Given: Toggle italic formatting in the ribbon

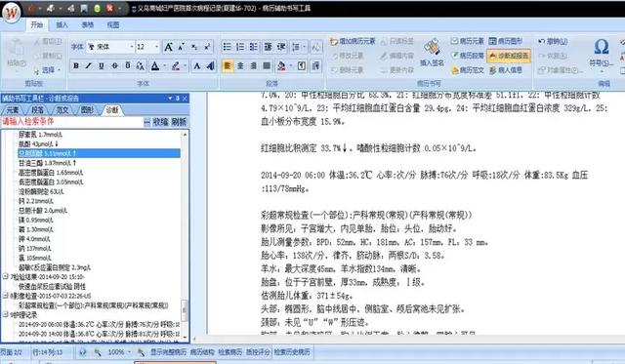Looking at the screenshot, I should click(89, 65).
